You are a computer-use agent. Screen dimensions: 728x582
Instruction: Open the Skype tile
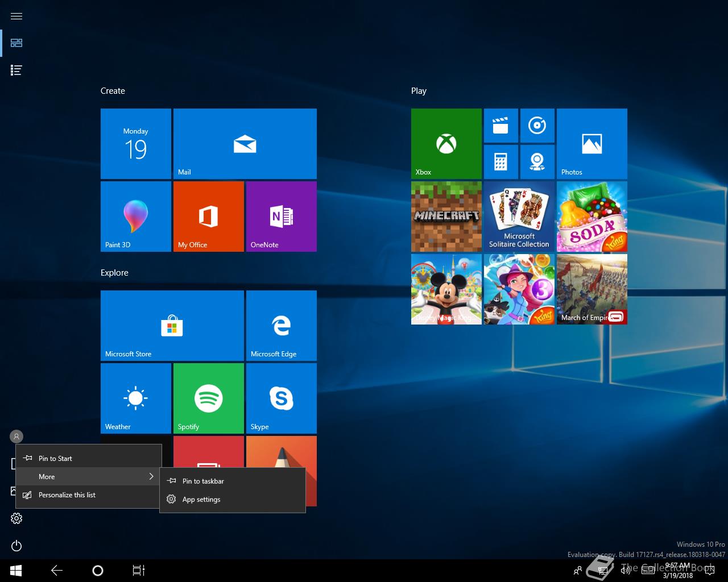pos(282,398)
